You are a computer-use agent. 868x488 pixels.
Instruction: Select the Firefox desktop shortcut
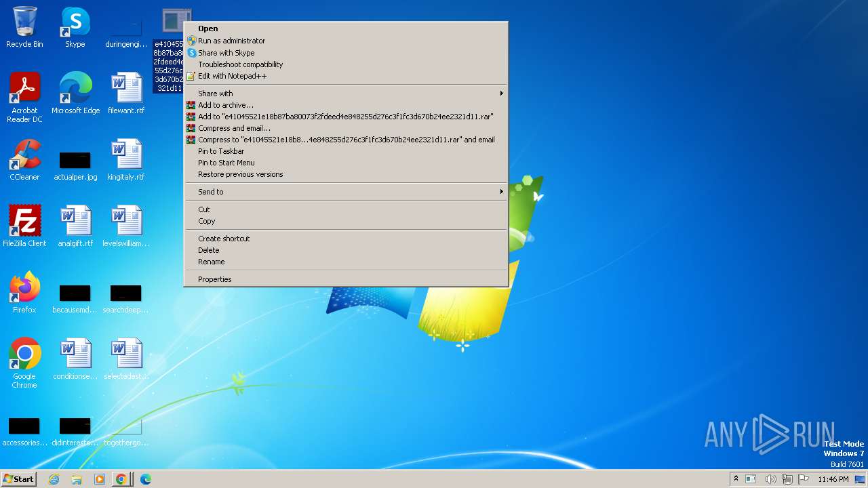(24, 293)
